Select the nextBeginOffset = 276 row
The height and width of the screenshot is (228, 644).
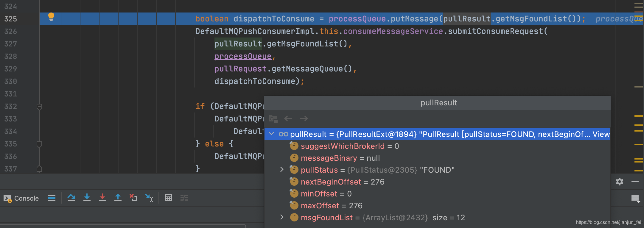coord(437,182)
